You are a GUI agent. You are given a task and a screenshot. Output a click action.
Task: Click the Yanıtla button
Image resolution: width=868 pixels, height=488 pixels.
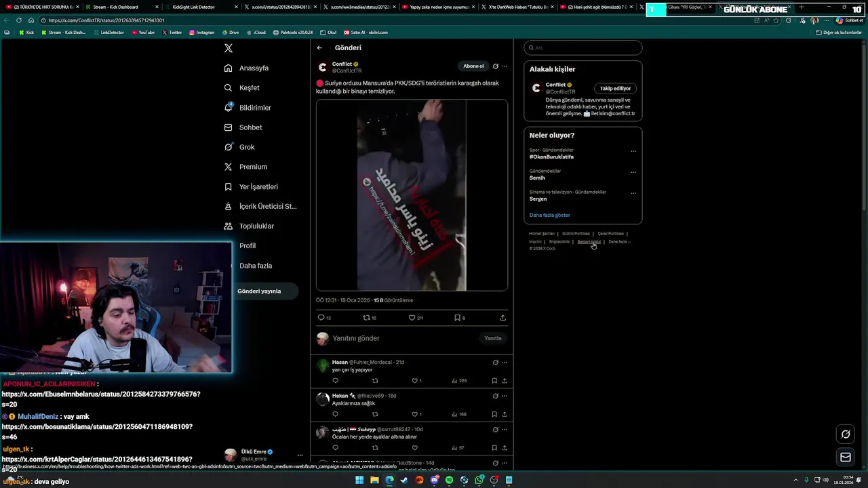click(x=493, y=338)
